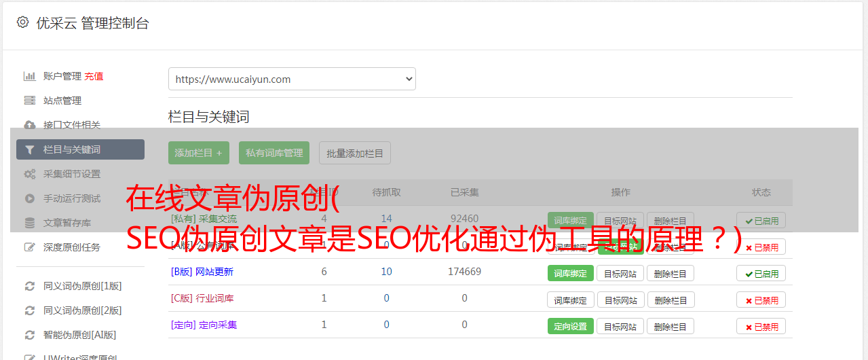
Task: Click 目标网站 in the 定向采集 row
Action: click(x=620, y=326)
